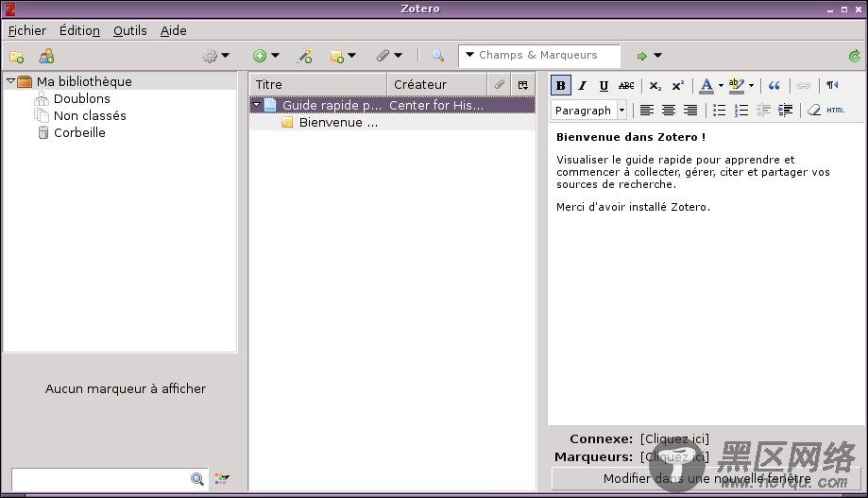Viewport: 868px width, 498px height.
Task: Open the HTML source editor
Action: coord(835,111)
